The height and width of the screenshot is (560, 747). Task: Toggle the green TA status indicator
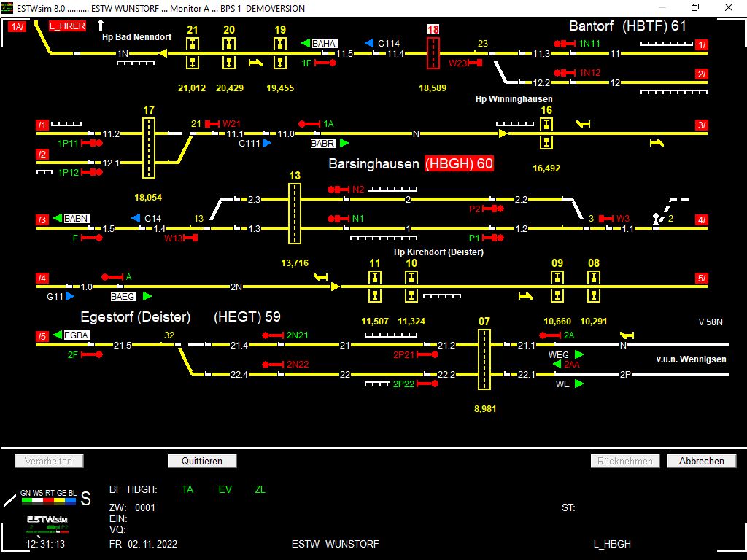[187, 489]
